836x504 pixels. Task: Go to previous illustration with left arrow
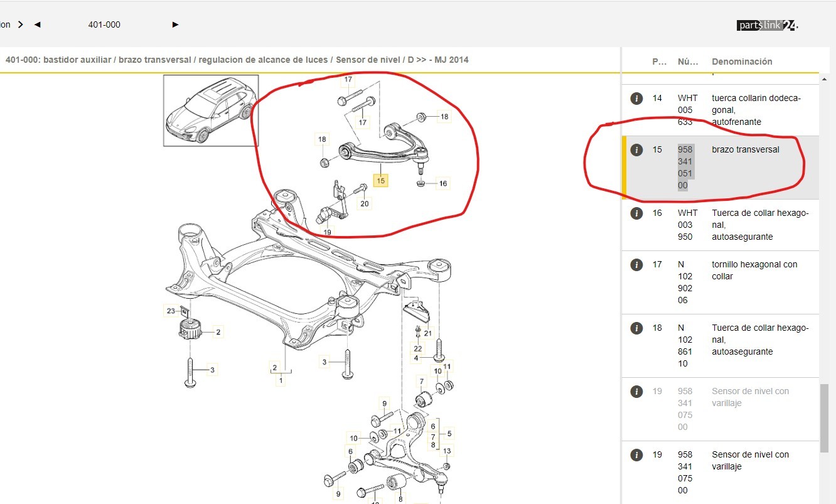37,24
